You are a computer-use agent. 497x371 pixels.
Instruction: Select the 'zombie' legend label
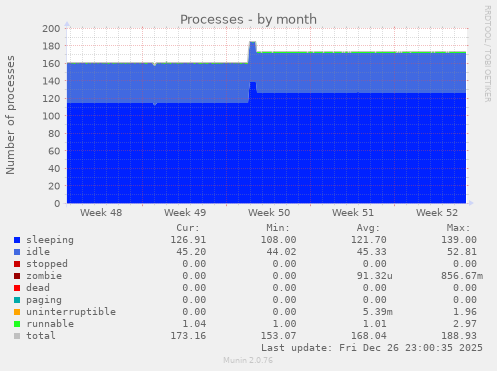click(x=44, y=276)
